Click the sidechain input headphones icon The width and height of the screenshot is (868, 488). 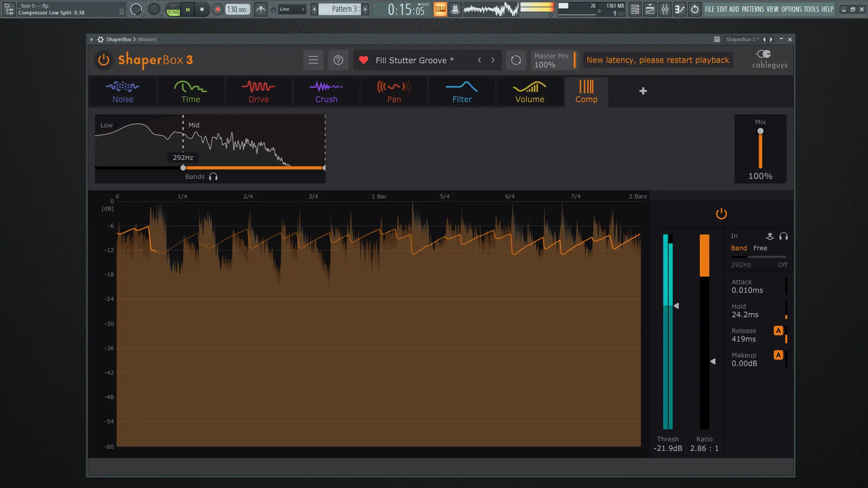(x=783, y=236)
